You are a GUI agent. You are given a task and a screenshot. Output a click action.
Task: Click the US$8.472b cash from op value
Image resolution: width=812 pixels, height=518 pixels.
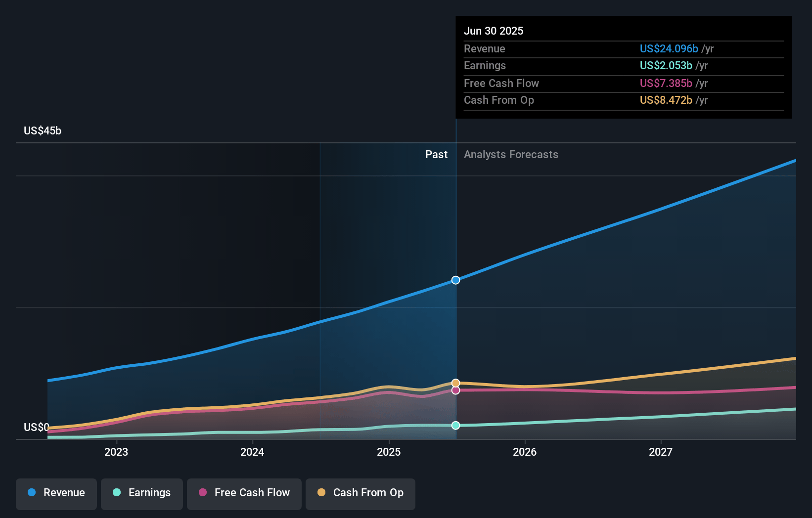click(666, 100)
